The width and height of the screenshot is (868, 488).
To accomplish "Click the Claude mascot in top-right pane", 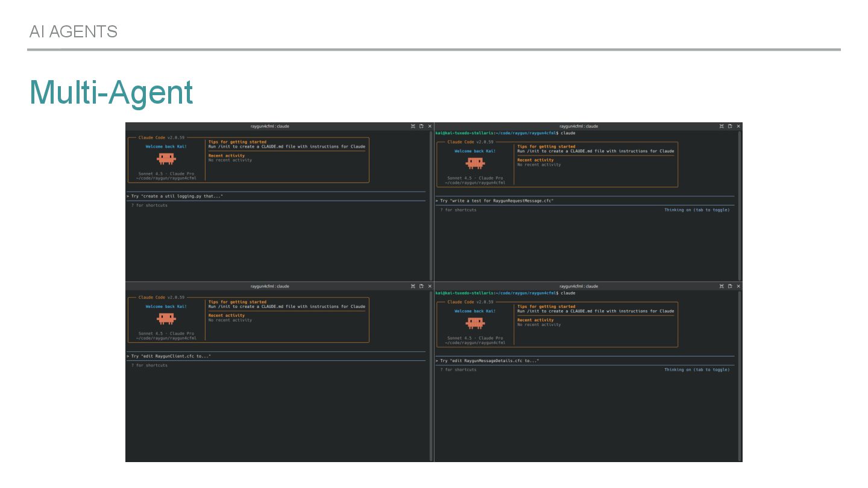I will pos(475,163).
